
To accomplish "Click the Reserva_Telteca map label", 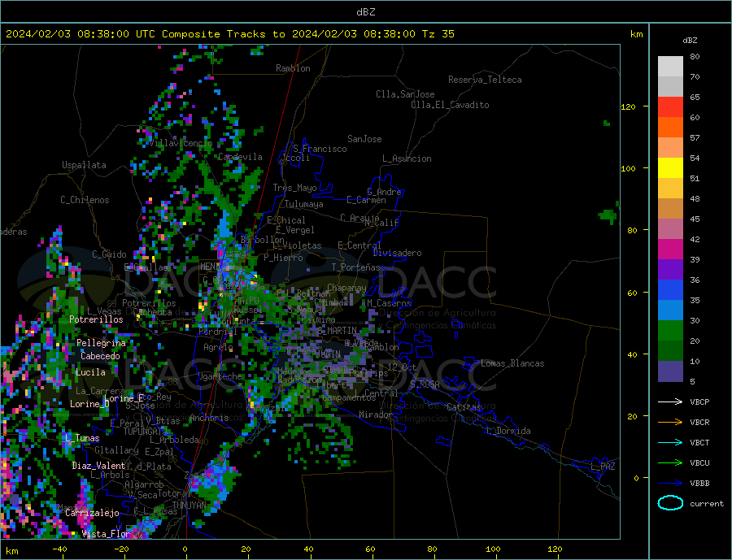I will click(485, 80).
